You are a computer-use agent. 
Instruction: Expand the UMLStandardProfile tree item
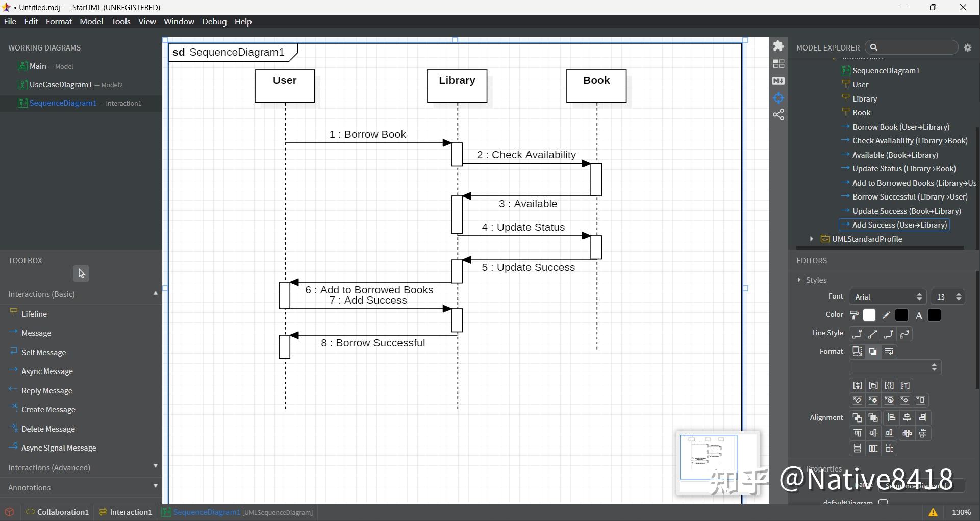(x=812, y=239)
